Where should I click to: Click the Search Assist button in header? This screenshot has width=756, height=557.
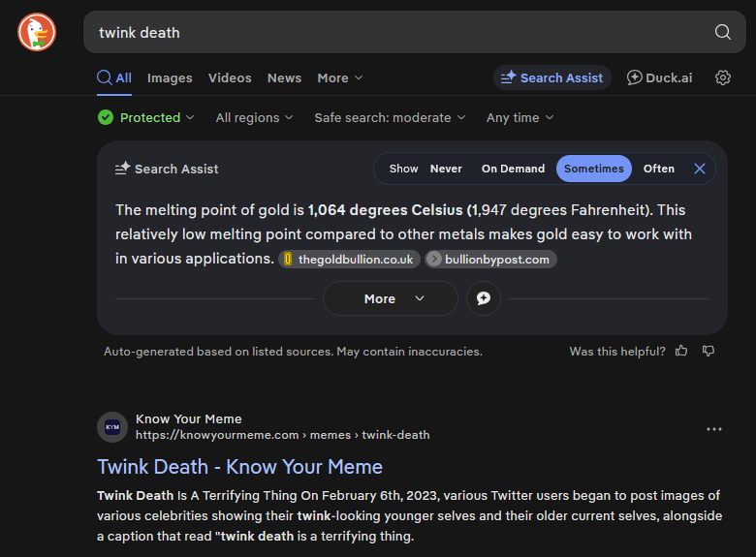(x=552, y=77)
